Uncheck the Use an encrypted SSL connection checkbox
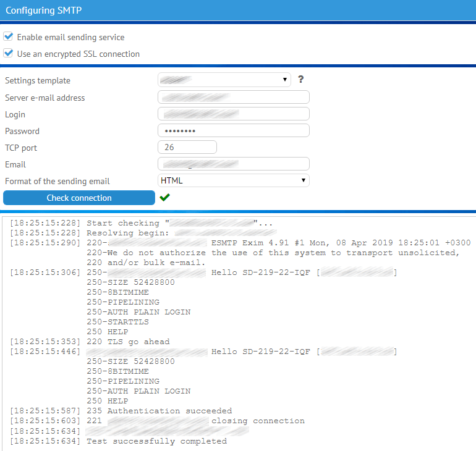476x451 pixels. click(8, 54)
